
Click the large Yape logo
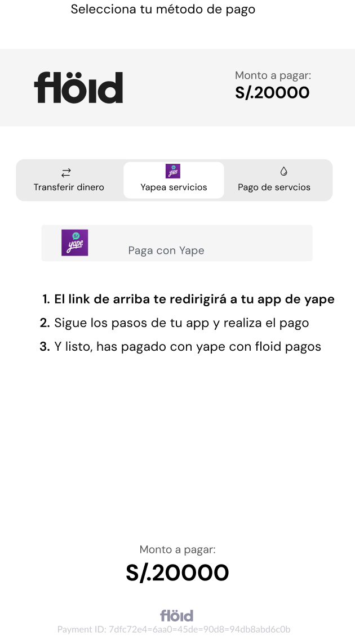74,243
